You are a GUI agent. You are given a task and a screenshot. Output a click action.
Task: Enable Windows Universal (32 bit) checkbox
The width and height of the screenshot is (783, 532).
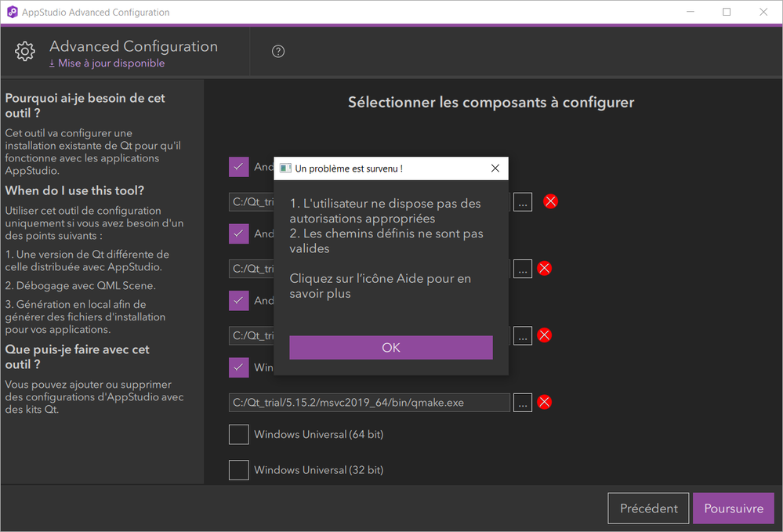(238, 470)
